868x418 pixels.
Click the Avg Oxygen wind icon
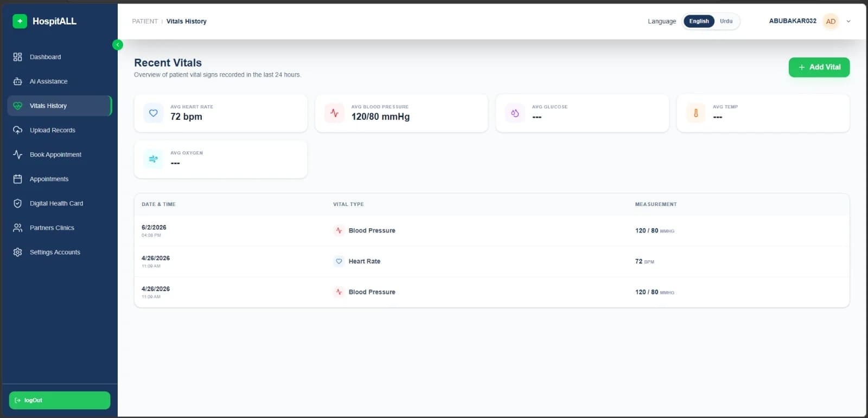153,159
